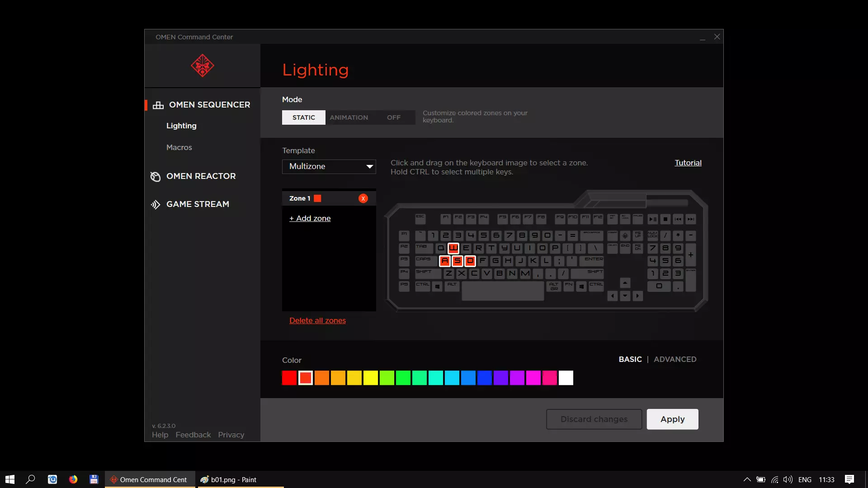Select the down arrow key on keyboard image
The image size is (868, 488).
click(x=625, y=296)
